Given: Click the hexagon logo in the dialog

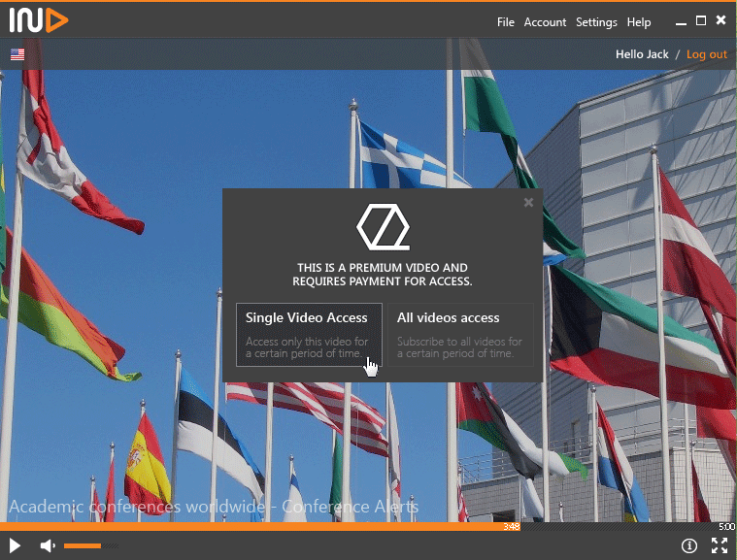Looking at the screenshot, I should 383,228.
